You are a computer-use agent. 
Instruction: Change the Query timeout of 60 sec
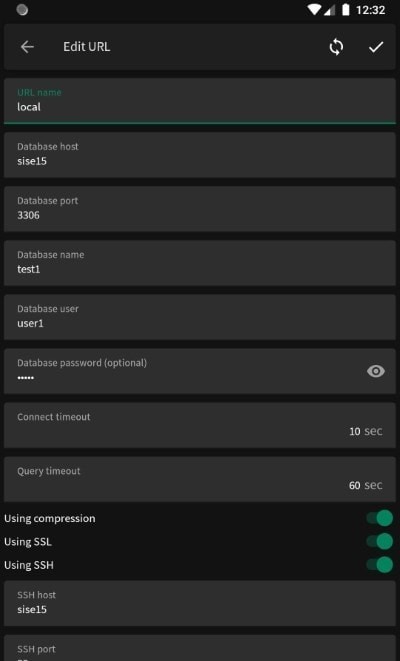point(200,479)
